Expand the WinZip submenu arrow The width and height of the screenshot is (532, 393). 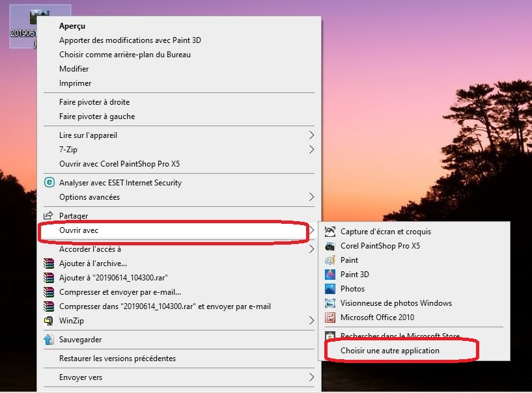pyautogui.click(x=311, y=320)
